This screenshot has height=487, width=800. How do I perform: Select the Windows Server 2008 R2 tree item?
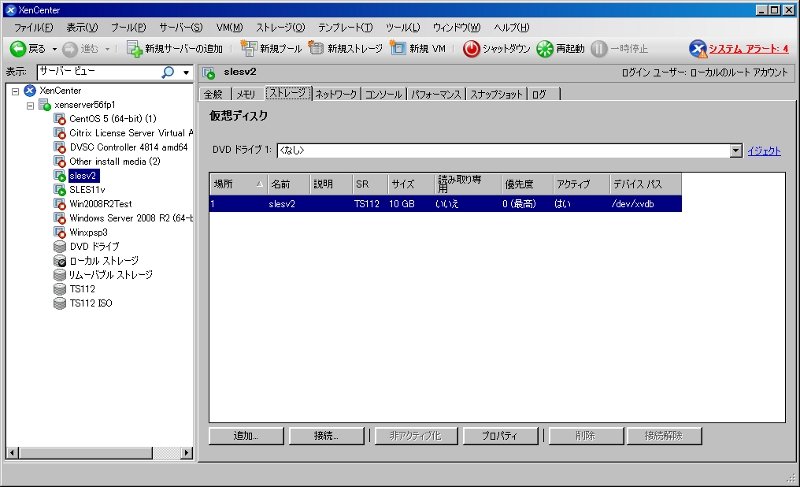pyautogui.click(x=131, y=218)
